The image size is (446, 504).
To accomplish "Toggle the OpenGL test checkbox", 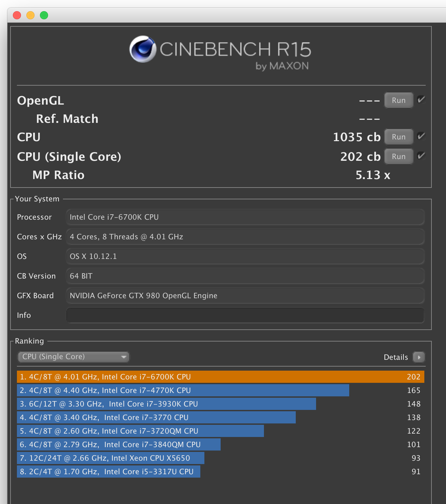I will 421,100.
